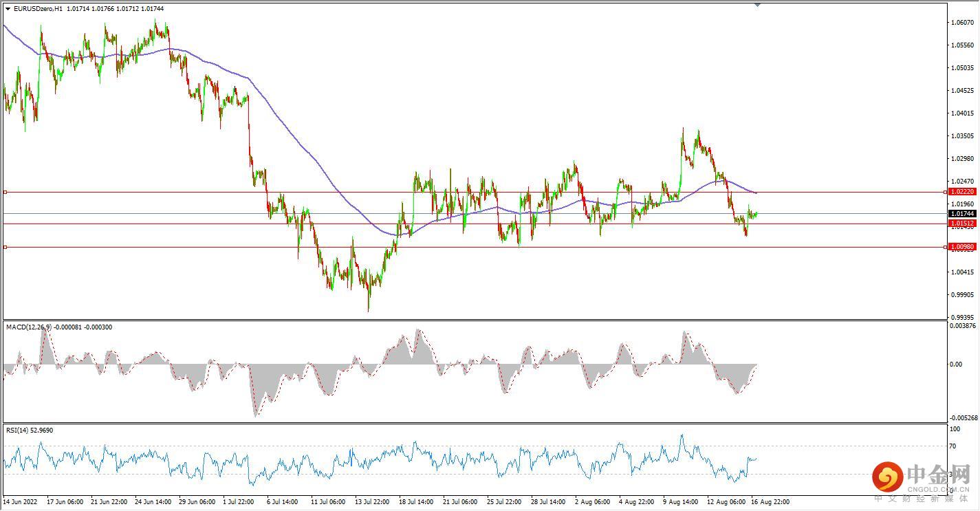Screen dimensions: 980x511
Task: Click the 21 Jun 22:00 time label
Action: 110,502
